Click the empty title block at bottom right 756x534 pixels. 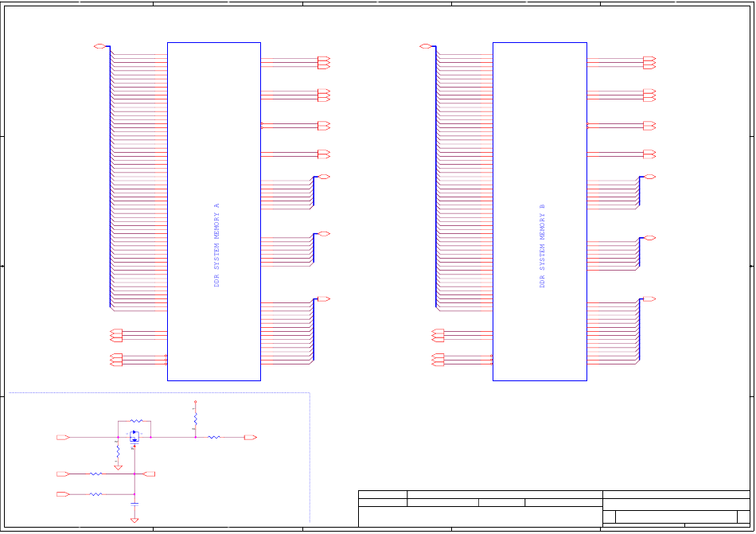676,508
